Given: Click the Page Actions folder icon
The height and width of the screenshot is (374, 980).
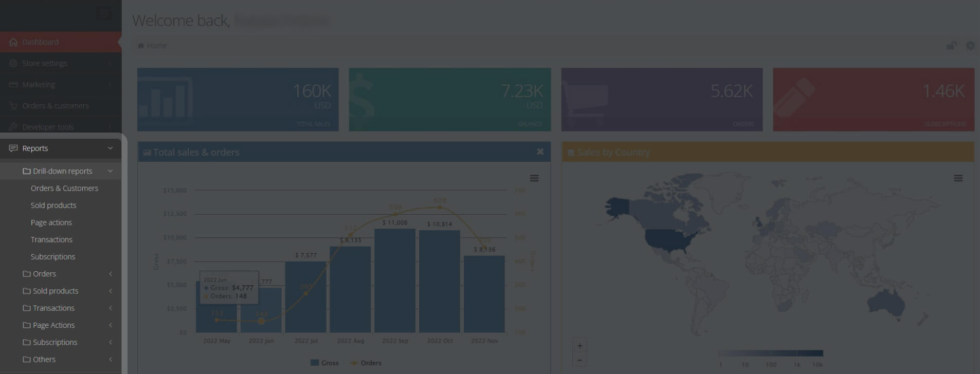Looking at the screenshot, I should coord(27,325).
